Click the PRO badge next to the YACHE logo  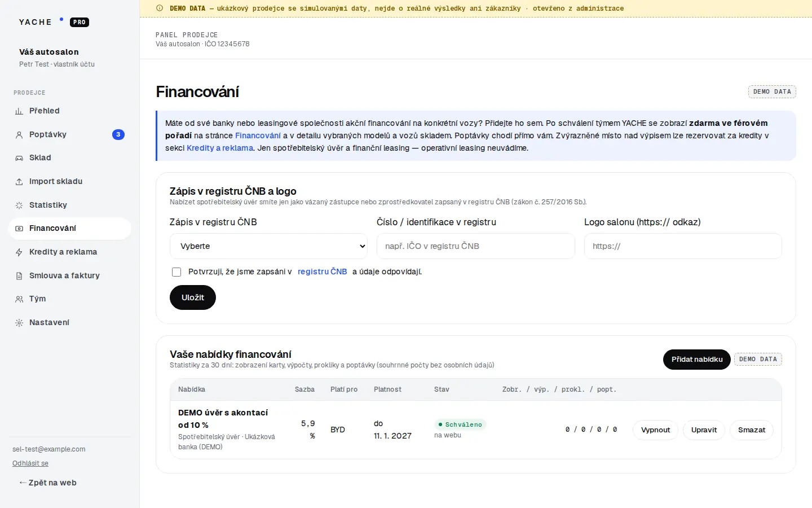click(x=80, y=23)
